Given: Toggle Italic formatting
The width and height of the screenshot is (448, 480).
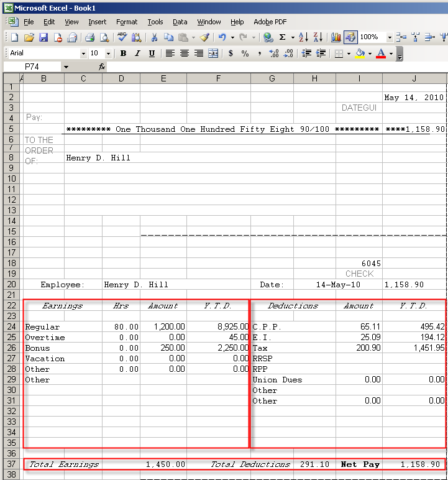Looking at the screenshot, I should tap(137, 53).
